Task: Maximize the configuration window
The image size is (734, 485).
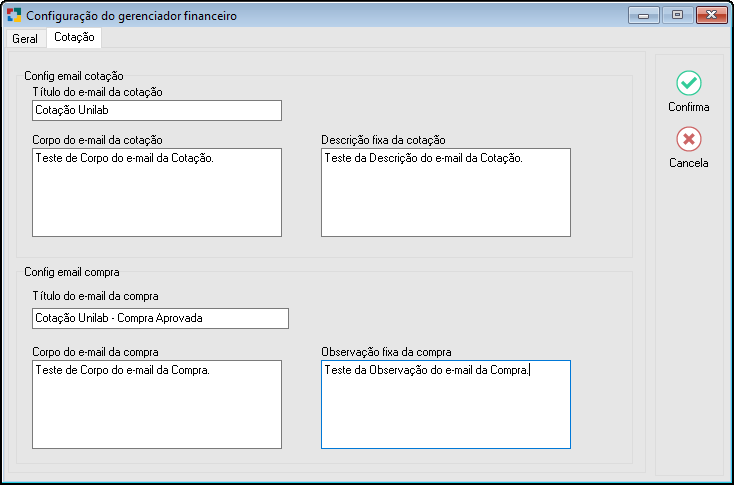Action: click(x=677, y=15)
